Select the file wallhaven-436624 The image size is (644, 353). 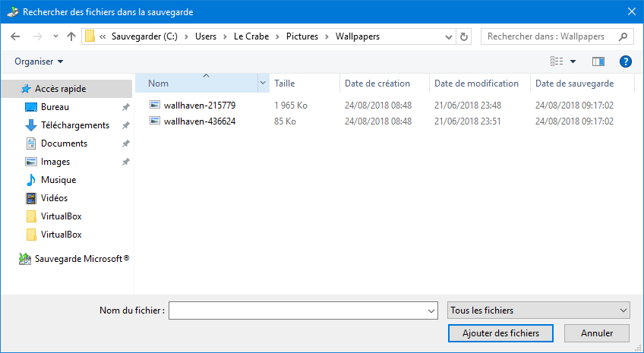pos(200,121)
